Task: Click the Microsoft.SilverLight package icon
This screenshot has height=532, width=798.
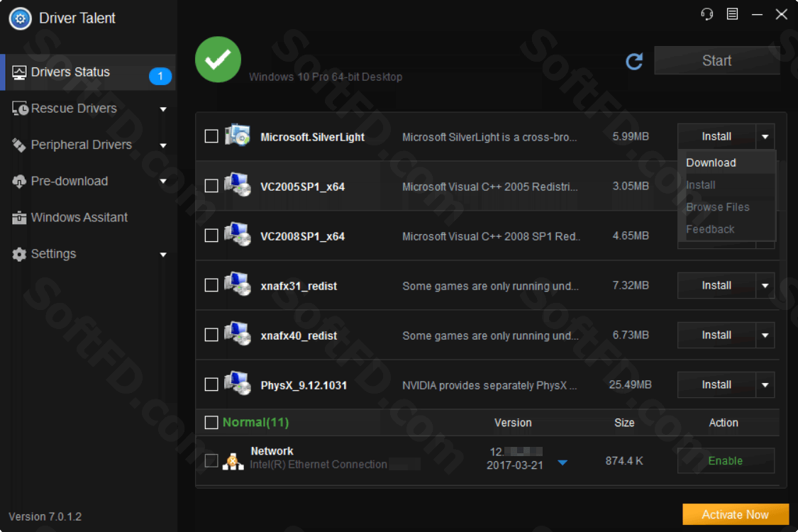Action: pos(238,135)
